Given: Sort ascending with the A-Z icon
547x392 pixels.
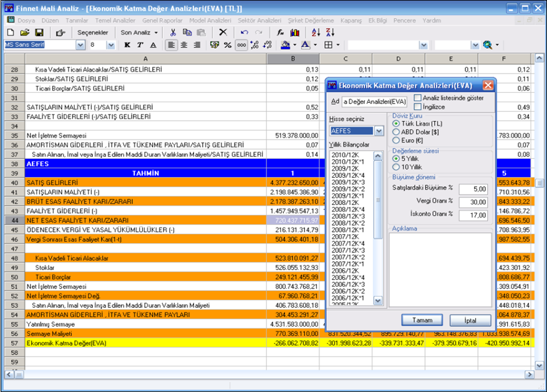Looking at the screenshot, I should pos(316,32).
